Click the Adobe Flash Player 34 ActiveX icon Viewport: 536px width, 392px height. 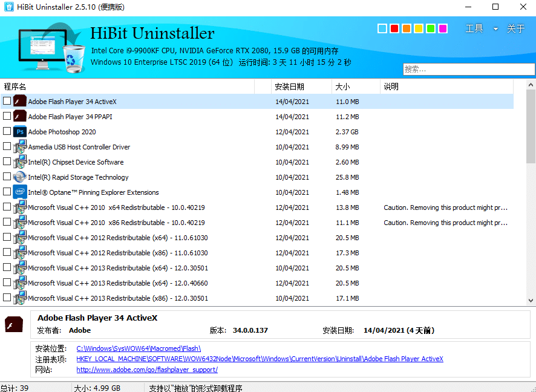[x=20, y=102]
